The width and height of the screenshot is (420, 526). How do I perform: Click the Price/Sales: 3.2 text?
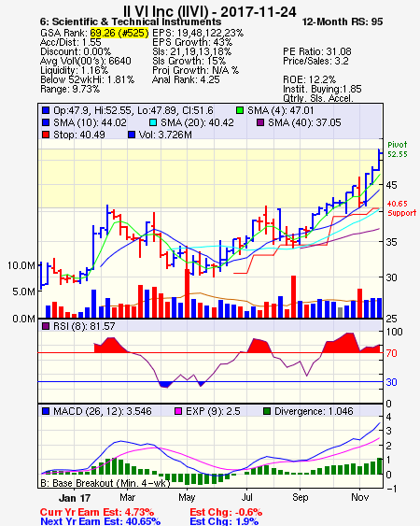tap(315, 61)
